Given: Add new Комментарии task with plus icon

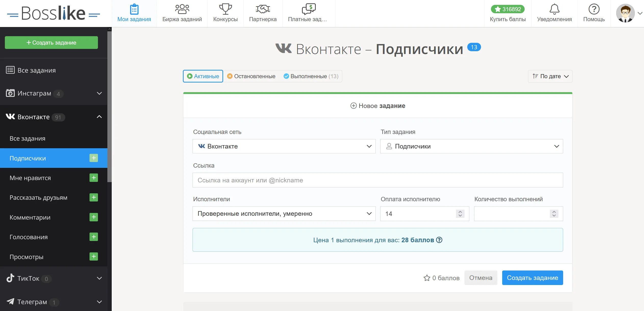Looking at the screenshot, I should [x=94, y=217].
